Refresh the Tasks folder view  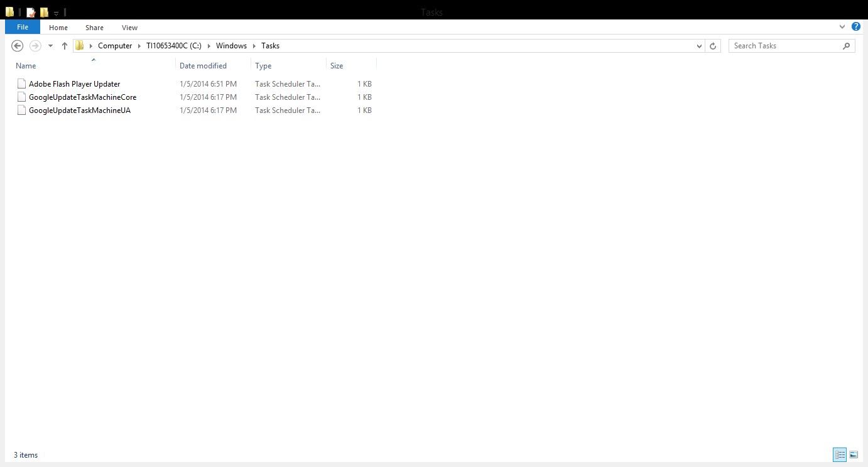tap(713, 46)
